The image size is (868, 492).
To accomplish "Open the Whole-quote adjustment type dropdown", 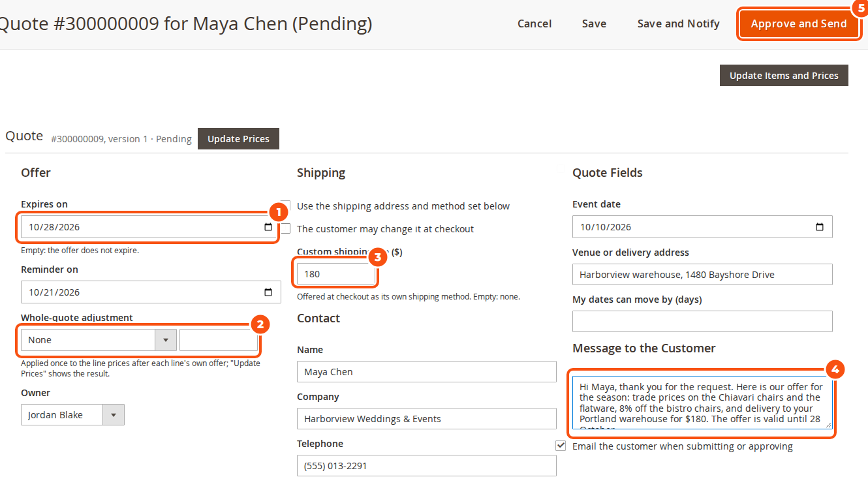I will tap(99, 340).
